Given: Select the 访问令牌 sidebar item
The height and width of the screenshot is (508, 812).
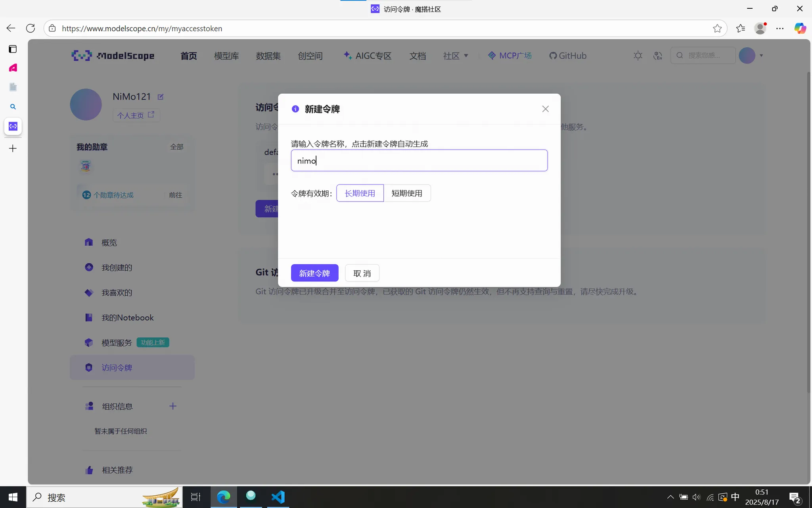Looking at the screenshot, I should 117,367.
